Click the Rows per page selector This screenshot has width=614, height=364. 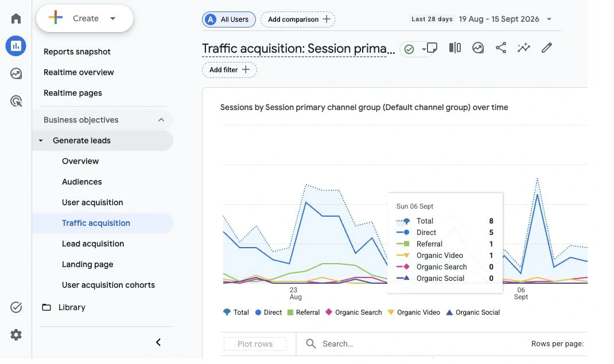pyautogui.click(x=558, y=344)
